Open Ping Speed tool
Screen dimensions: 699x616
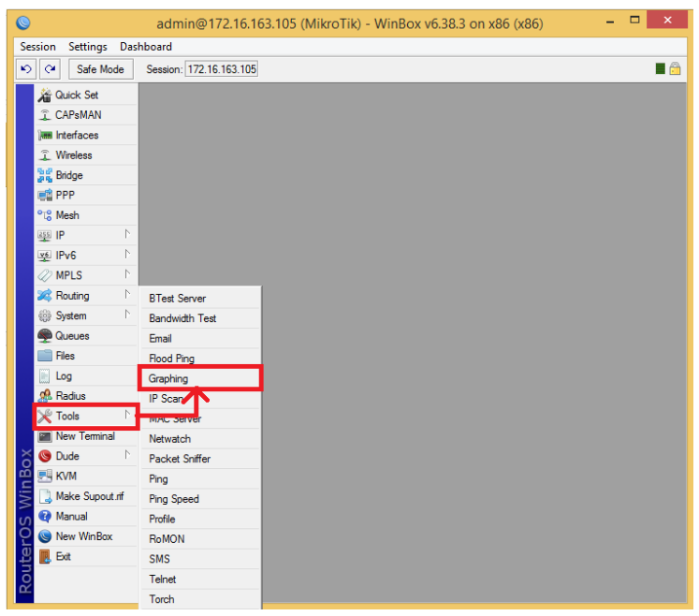coord(200,499)
